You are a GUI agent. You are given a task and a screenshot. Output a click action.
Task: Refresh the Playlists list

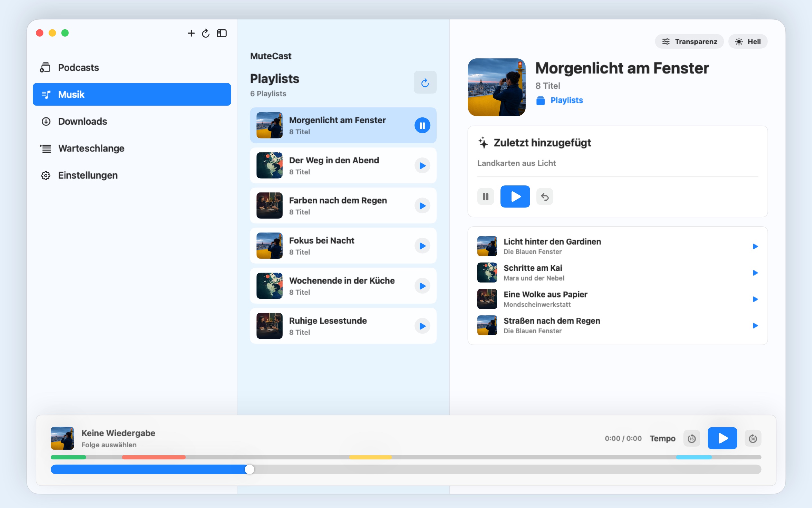click(425, 82)
